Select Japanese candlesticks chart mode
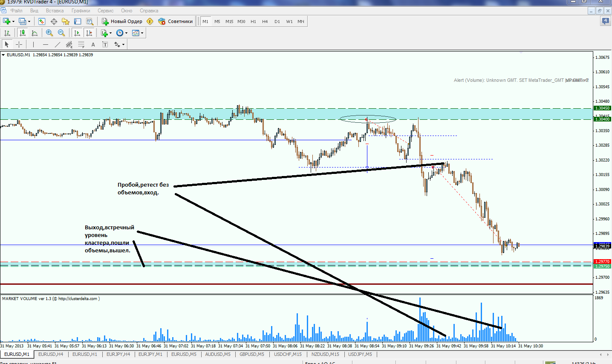This screenshot has height=364, width=612. click(23, 33)
